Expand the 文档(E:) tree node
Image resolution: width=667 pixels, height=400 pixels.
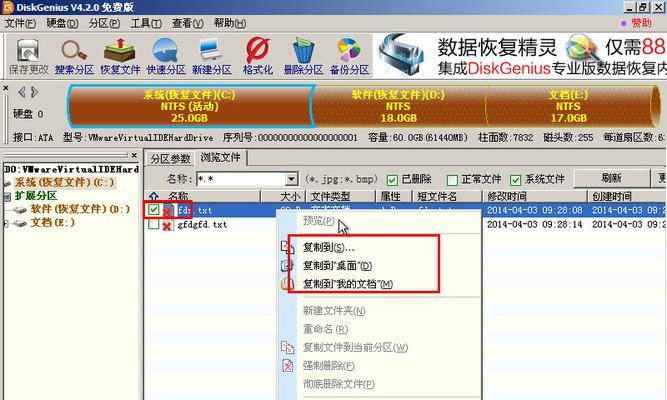6,223
